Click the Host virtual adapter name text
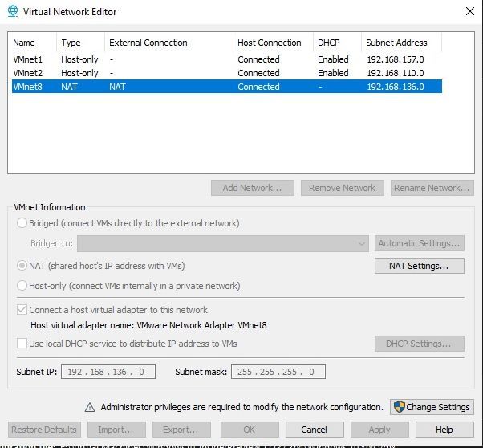Screen dimensions: 483x448 (148, 325)
